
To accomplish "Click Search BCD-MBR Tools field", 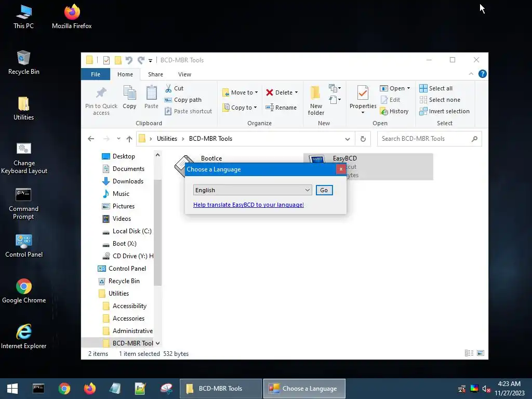I will point(429,139).
